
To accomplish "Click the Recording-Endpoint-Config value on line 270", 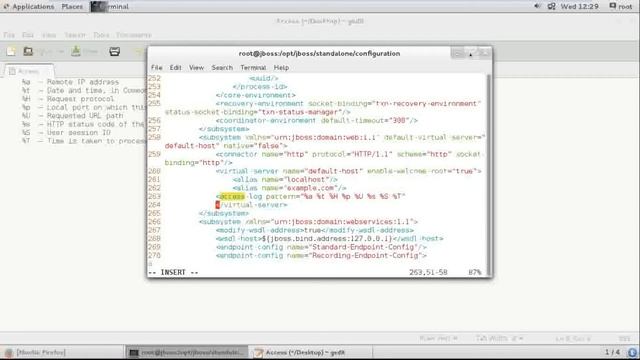I will point(366,256).
